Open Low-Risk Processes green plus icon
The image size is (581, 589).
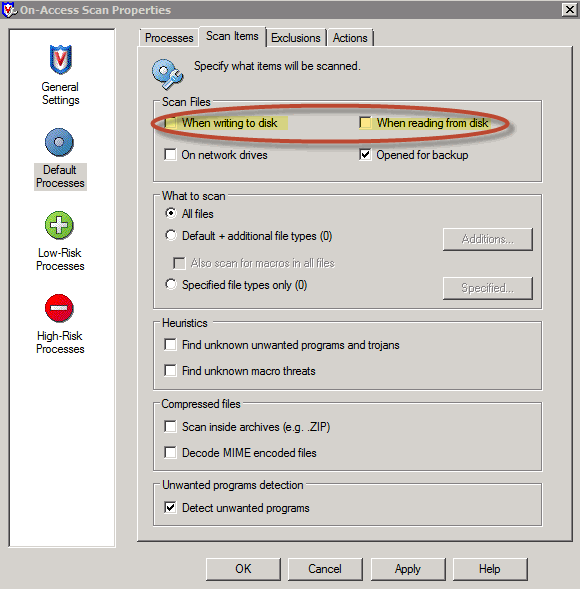pos(59,225)
